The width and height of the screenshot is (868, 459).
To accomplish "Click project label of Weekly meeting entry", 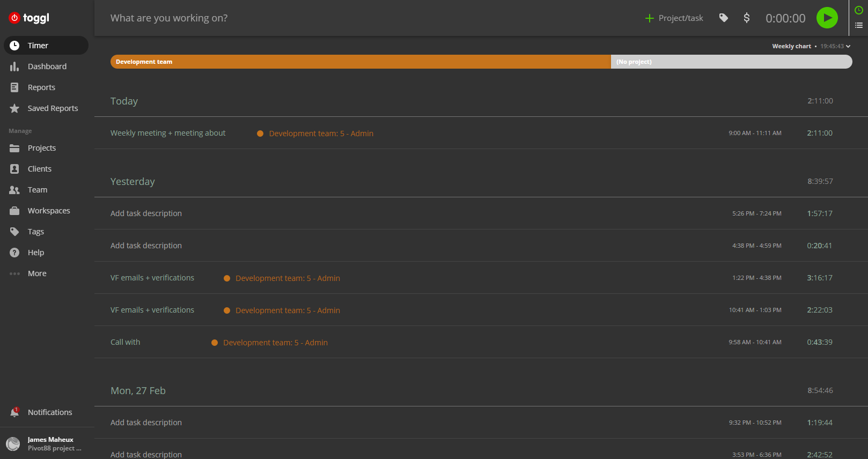I will click(x=321, y=134).
